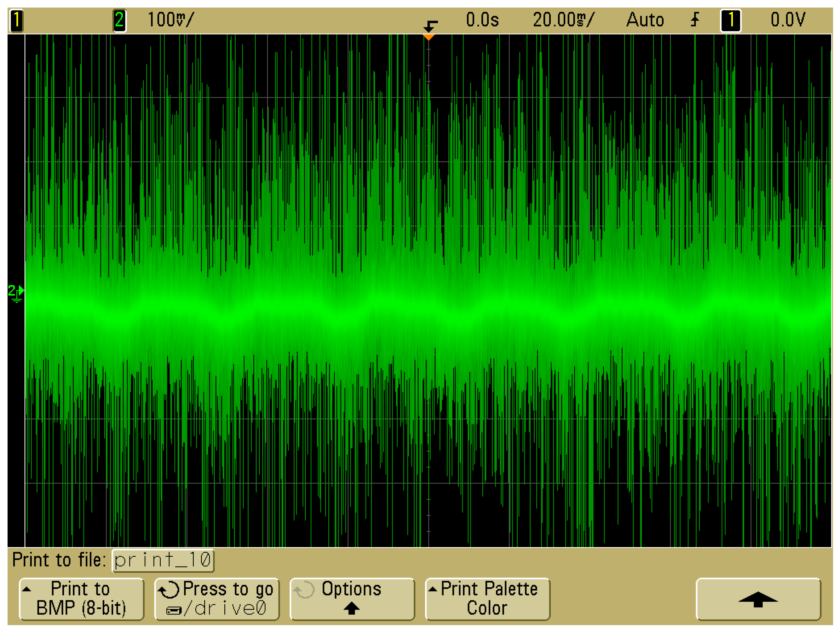The width and height of the screenshot is (840, 633).
Task: Expand the 'Print Palette Color' softkey
Action: (x=487, y=599)
